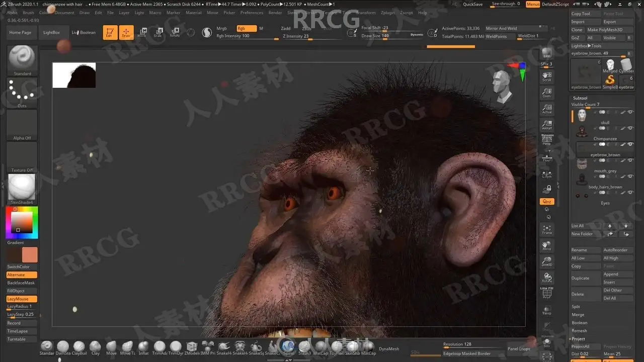Open the Preferences menu
This screenshot has width=644, height=362.
[x=252, y=13]
